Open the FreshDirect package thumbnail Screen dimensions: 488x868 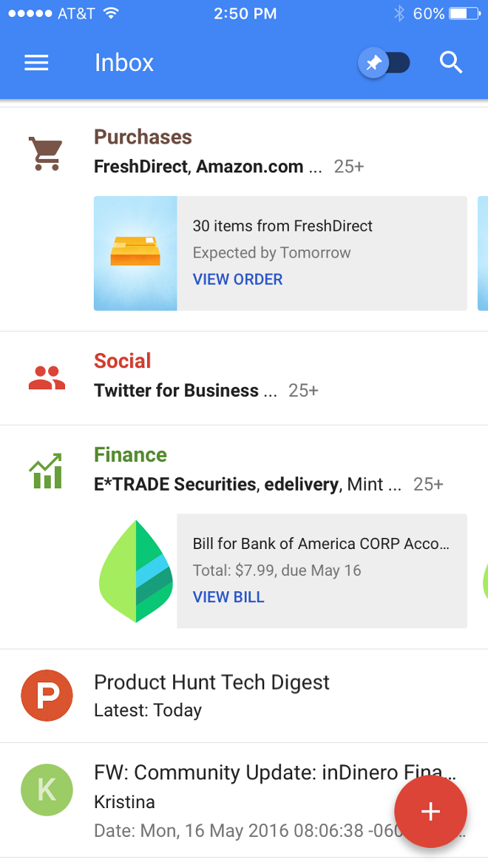click(x=135, y=253)
